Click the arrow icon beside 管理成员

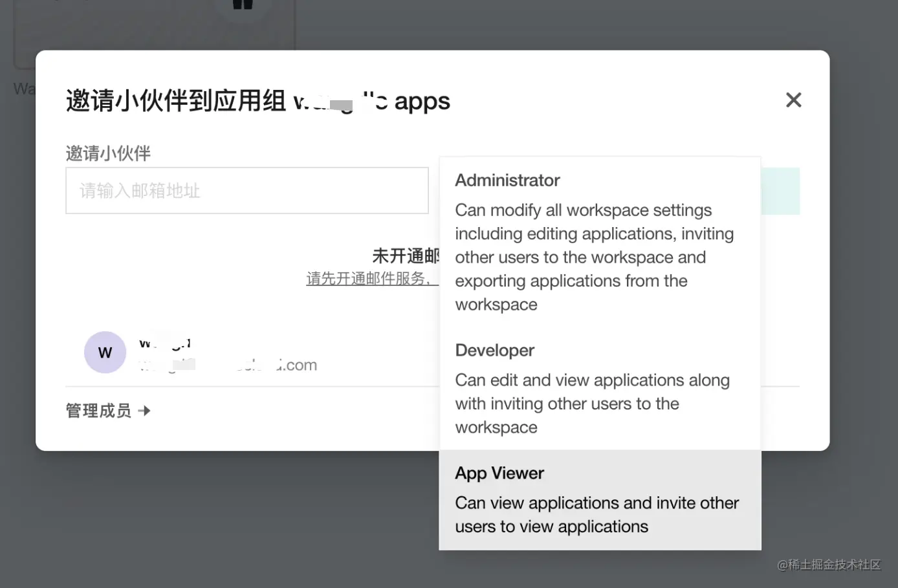[x=145, y=410]
